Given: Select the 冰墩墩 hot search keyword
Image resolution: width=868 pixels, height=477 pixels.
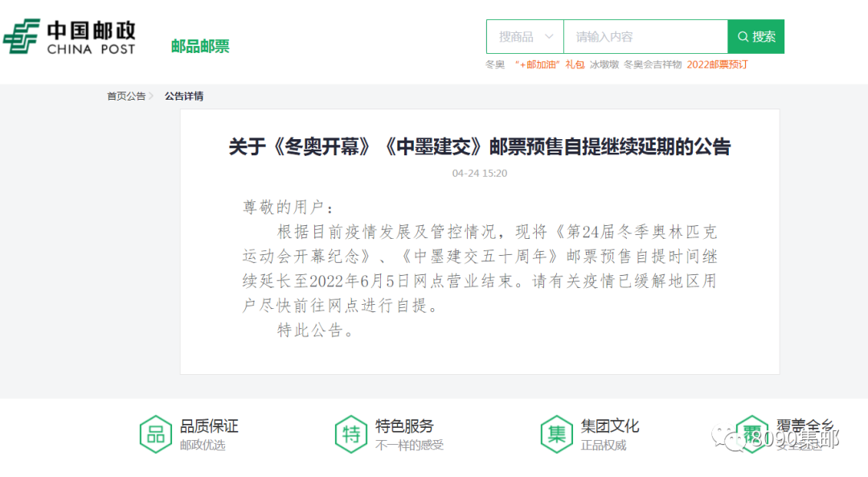Looking at the screenshot, I should pos(604,65).
